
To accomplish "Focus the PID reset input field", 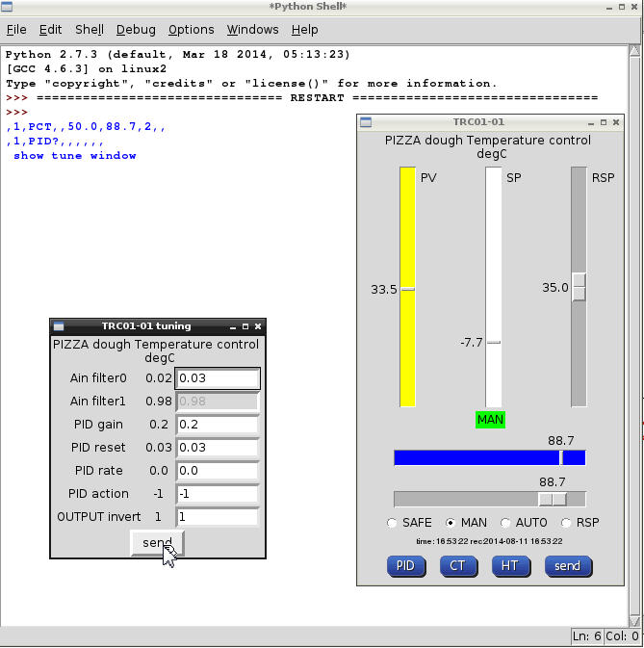I will tap(218, 448).
